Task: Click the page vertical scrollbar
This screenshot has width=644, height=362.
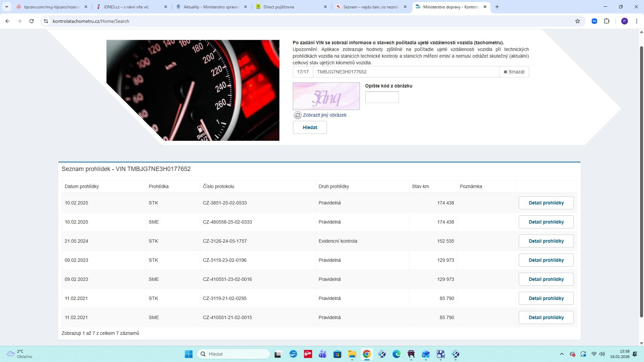Action: [641, 181]
